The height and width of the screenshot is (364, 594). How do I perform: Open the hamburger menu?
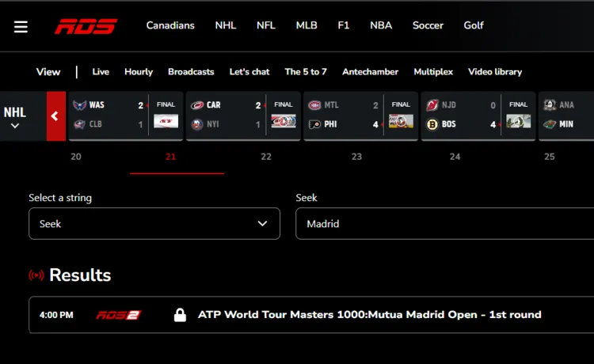(21, 26)
